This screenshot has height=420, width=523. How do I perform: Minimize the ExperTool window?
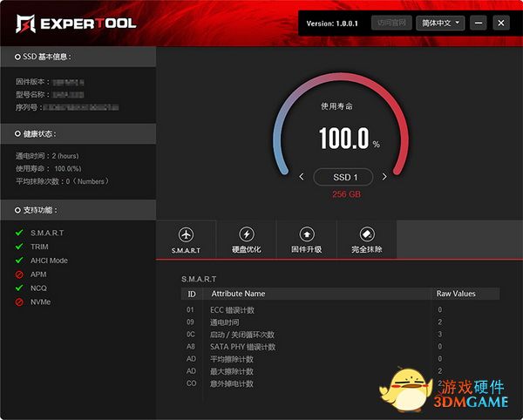click(479, 23)
